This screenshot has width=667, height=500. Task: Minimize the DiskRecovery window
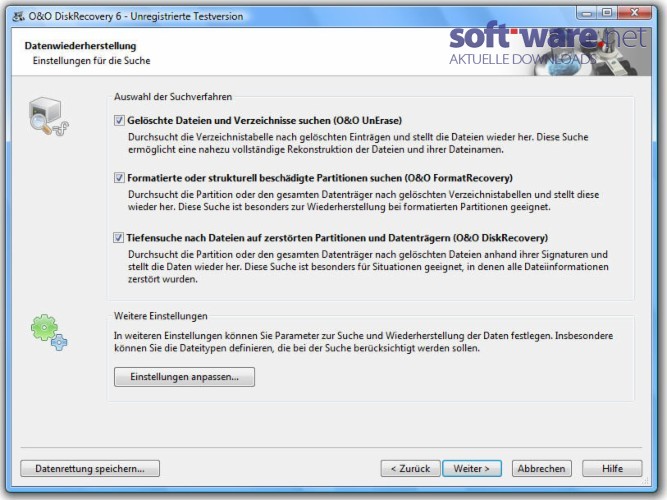point(587,13)
